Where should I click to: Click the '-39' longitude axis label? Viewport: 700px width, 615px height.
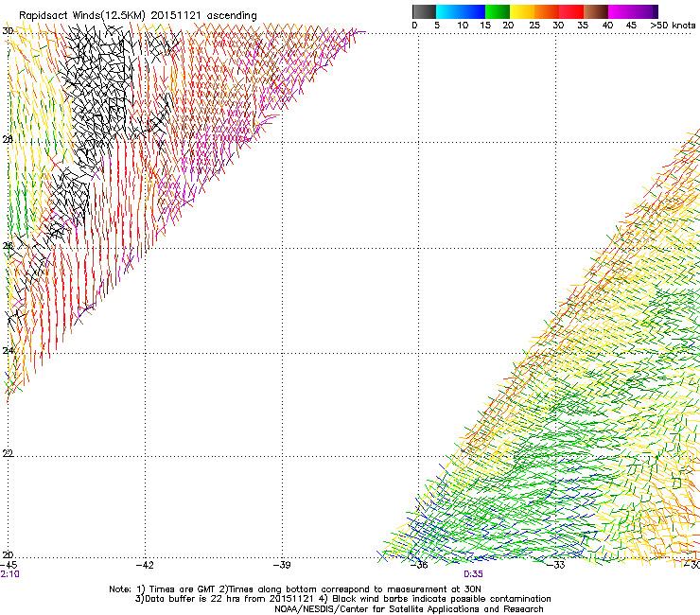click(x=282, y=565)
